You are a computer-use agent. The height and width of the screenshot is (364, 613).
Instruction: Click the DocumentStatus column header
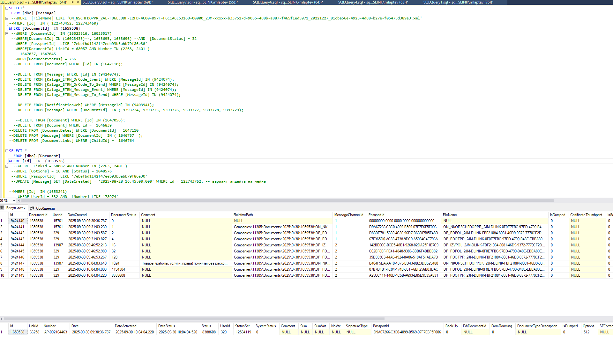124,215
